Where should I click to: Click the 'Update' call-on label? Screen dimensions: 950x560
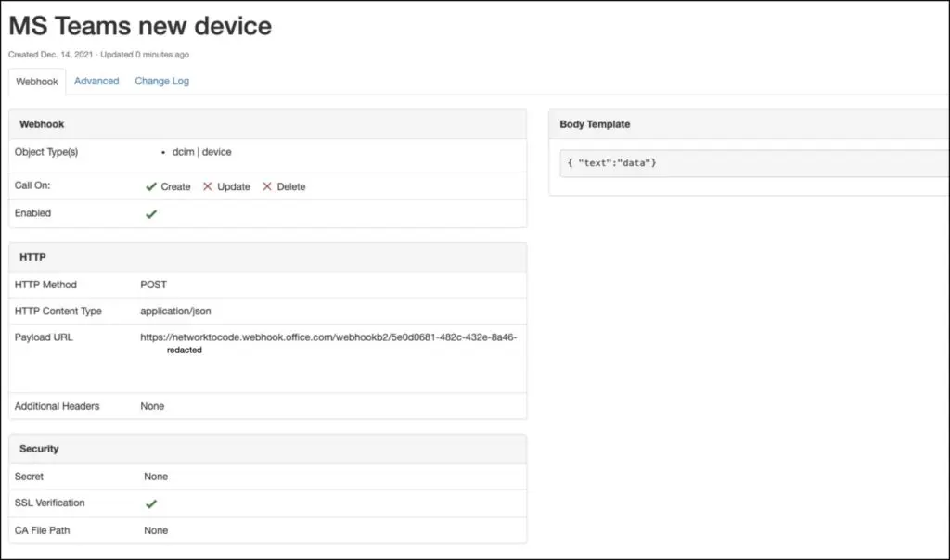(234, 186)
